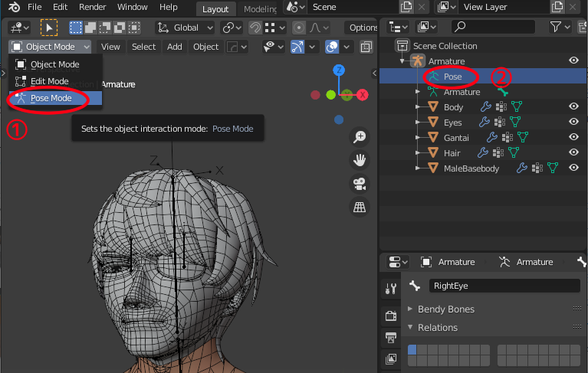Click the Scene name field

(353, 7)
